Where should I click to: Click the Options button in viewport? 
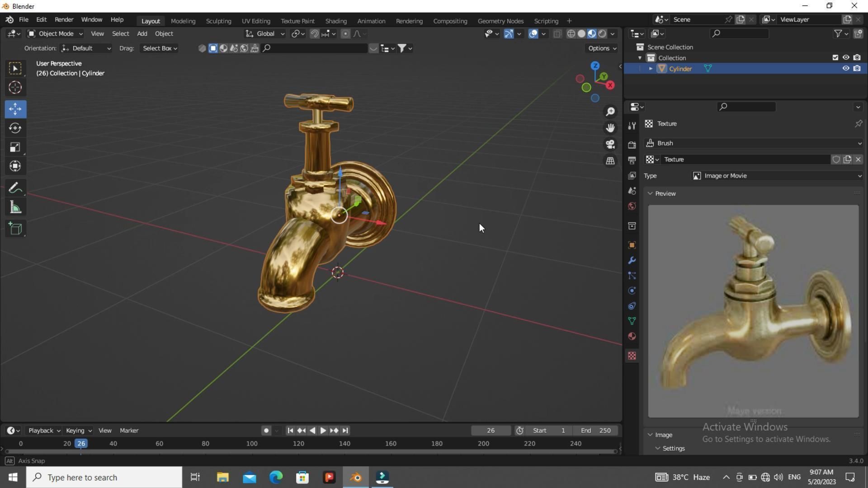(602, 48)
